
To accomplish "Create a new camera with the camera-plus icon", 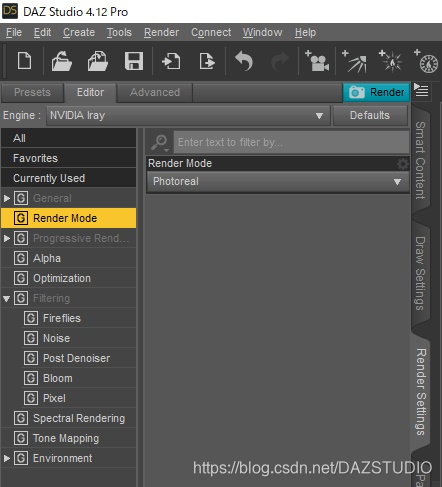I will point(317,61).
